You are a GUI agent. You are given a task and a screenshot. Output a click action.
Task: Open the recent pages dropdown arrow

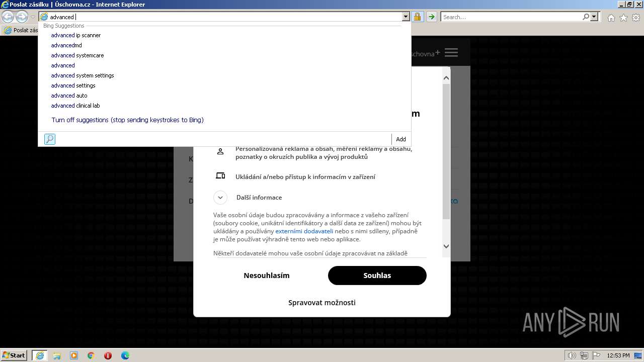(x=33, y=17)
